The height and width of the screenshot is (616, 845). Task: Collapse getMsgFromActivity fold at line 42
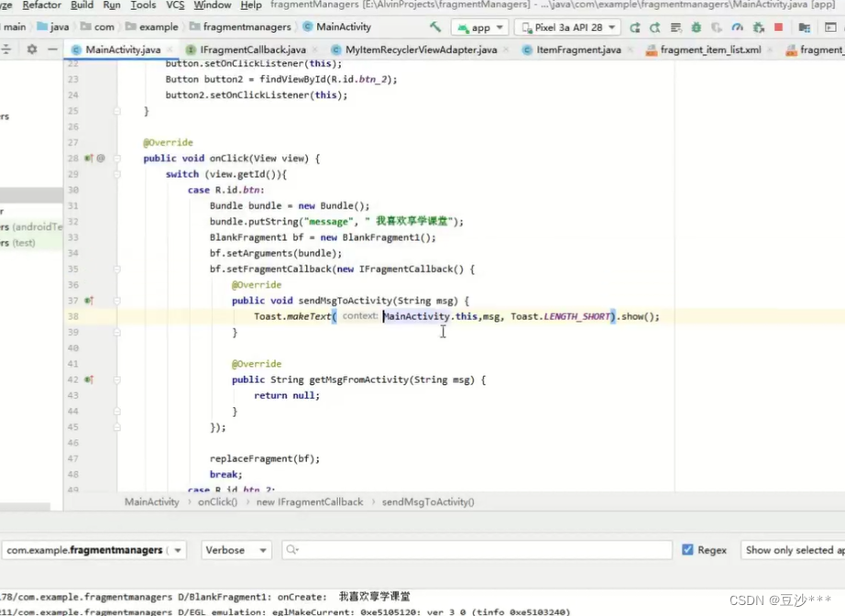pyautogui.click(x=117, y=379)
